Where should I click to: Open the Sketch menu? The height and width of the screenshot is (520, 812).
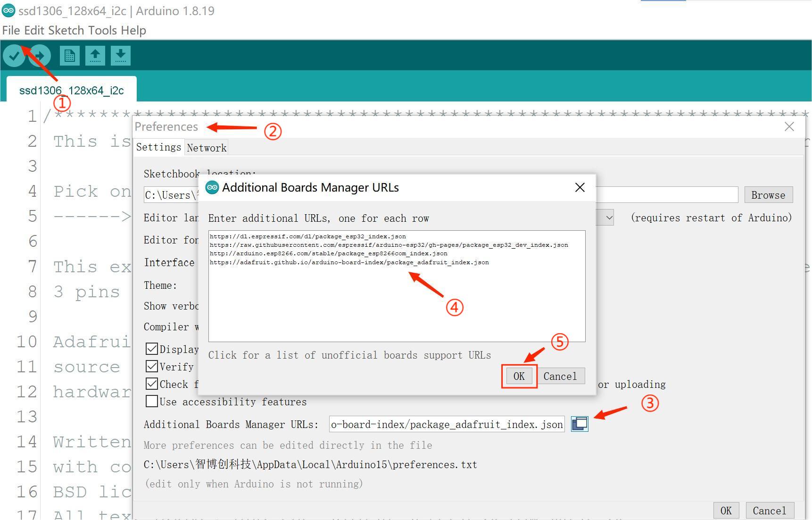[x=66, y=30]
